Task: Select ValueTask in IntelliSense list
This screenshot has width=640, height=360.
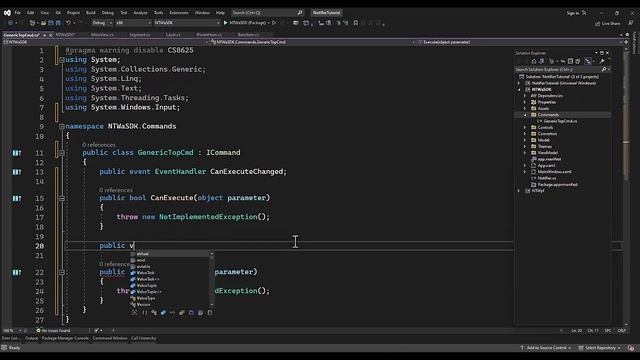Action: point(145,273)
